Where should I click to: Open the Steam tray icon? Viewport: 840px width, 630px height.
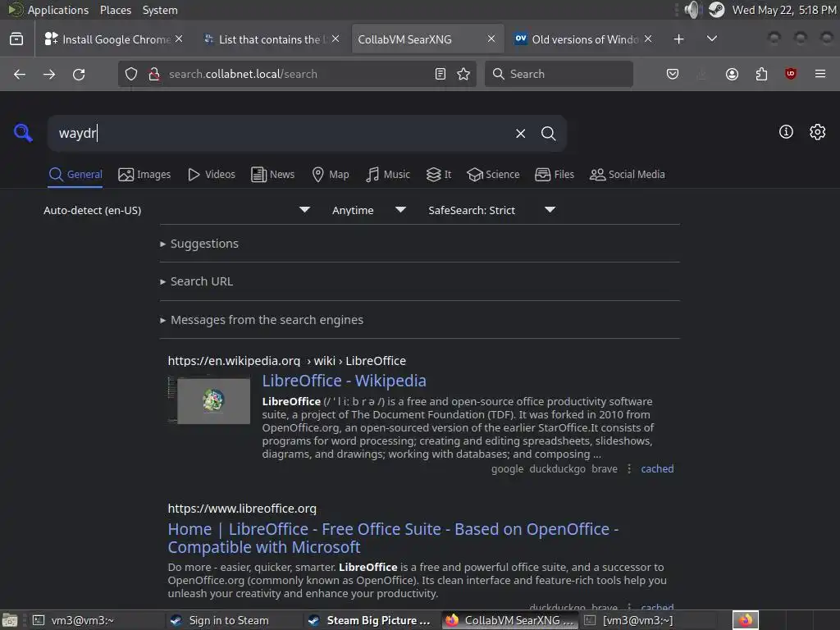pos(716,10)
